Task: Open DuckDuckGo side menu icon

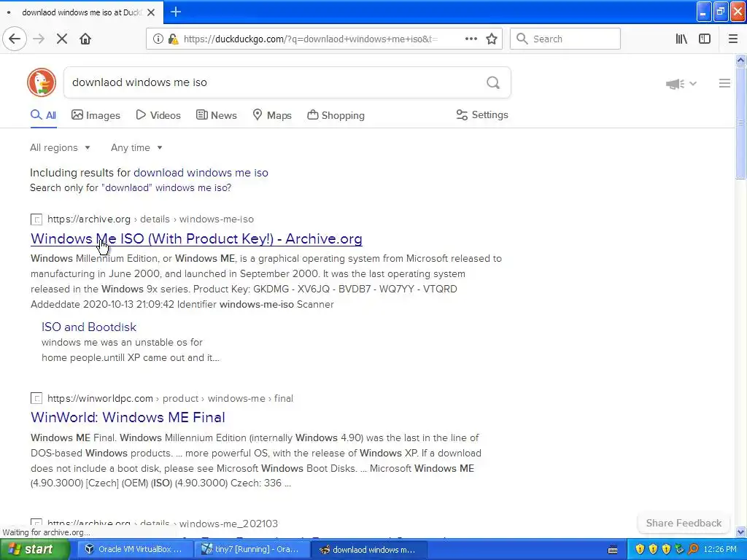Action: pyautogui.click(x=724, y=83)
